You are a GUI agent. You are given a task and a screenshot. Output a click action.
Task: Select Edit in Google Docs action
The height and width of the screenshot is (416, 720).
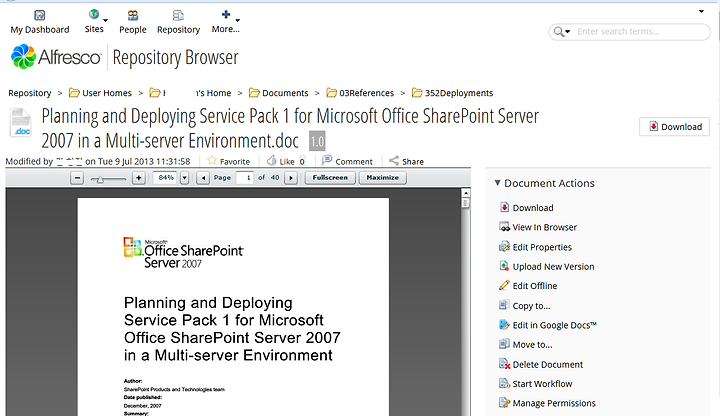(547, 325)
